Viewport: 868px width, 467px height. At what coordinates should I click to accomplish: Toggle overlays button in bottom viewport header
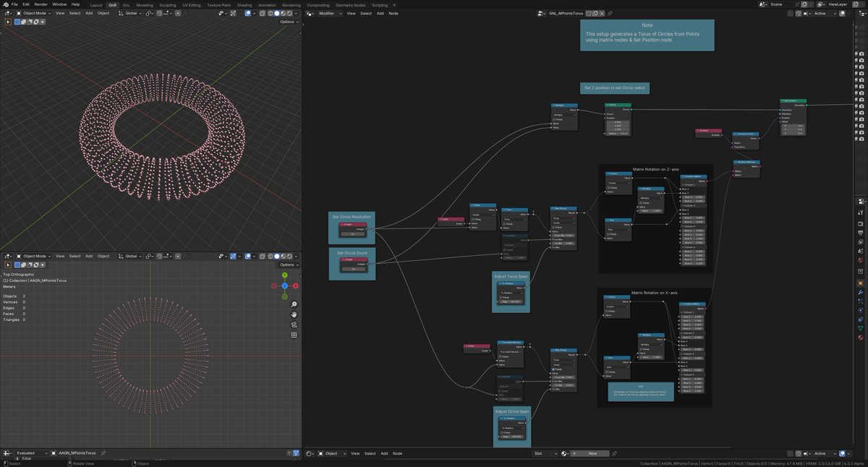click(x=248, y=256)
